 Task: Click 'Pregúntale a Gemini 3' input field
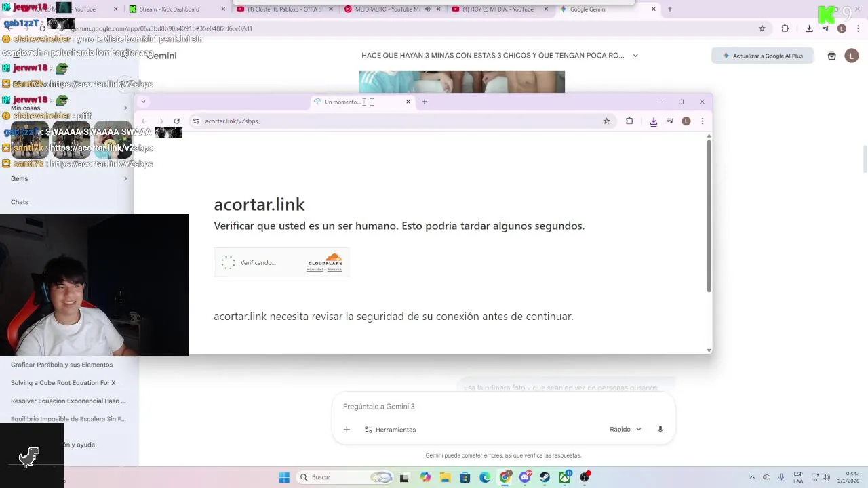502,407
